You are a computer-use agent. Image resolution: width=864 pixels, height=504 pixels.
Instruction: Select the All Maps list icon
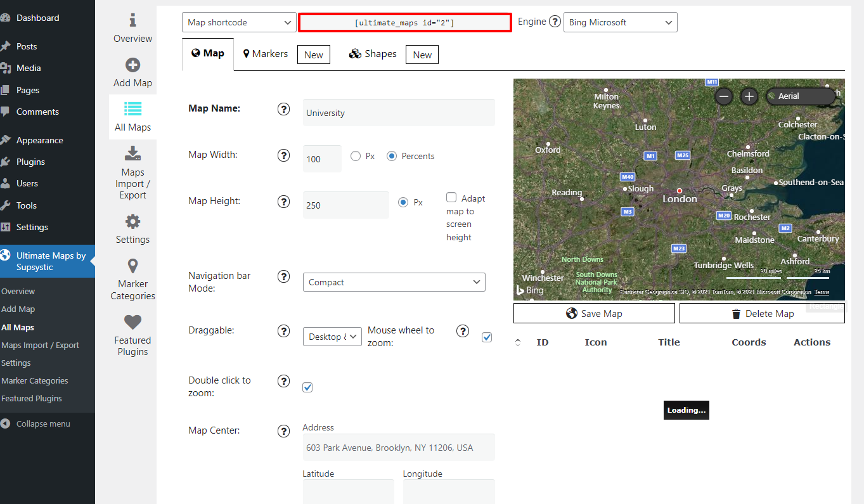[132, 108]
